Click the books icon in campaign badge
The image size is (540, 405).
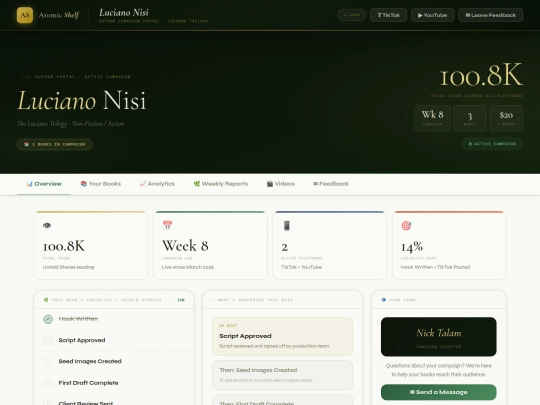click(26, 144)
